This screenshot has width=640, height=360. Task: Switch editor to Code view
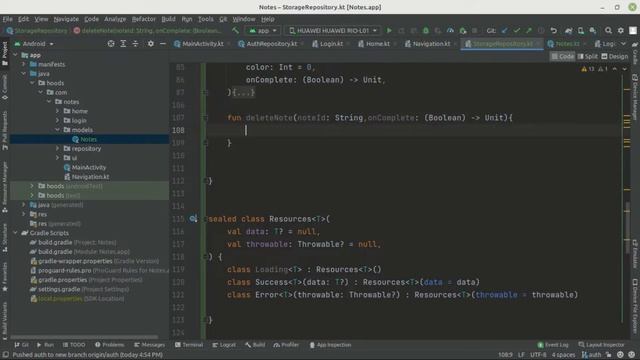click(562, 56)
